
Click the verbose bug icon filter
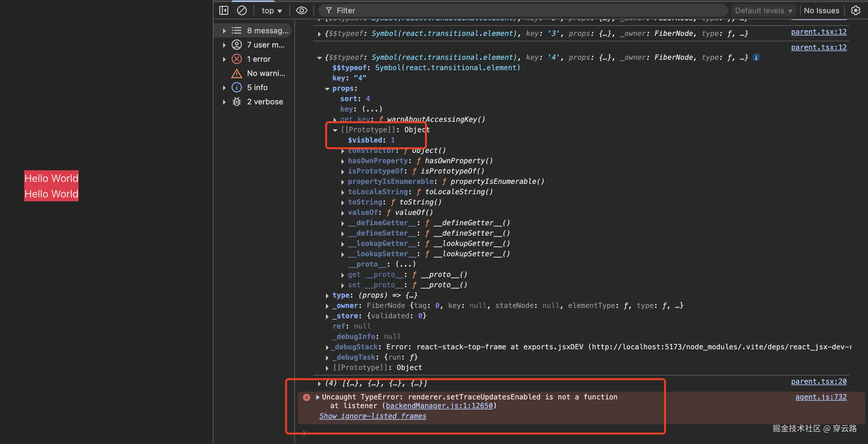236,102
